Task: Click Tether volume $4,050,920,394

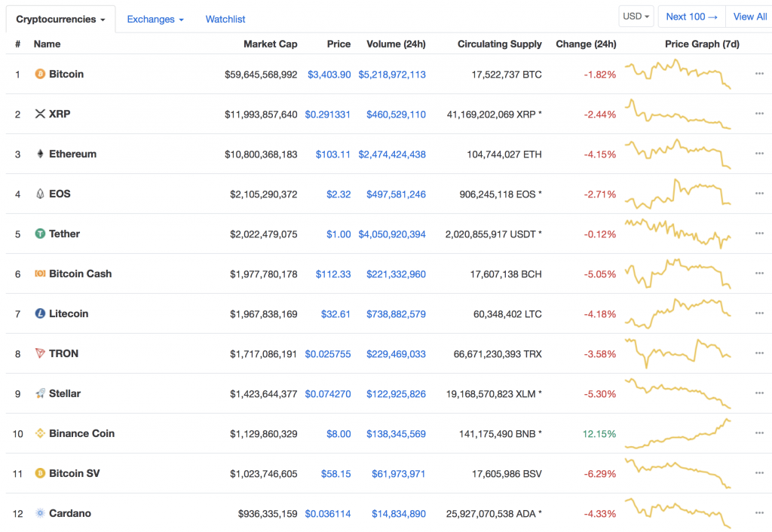Action: tap(392, 234)
